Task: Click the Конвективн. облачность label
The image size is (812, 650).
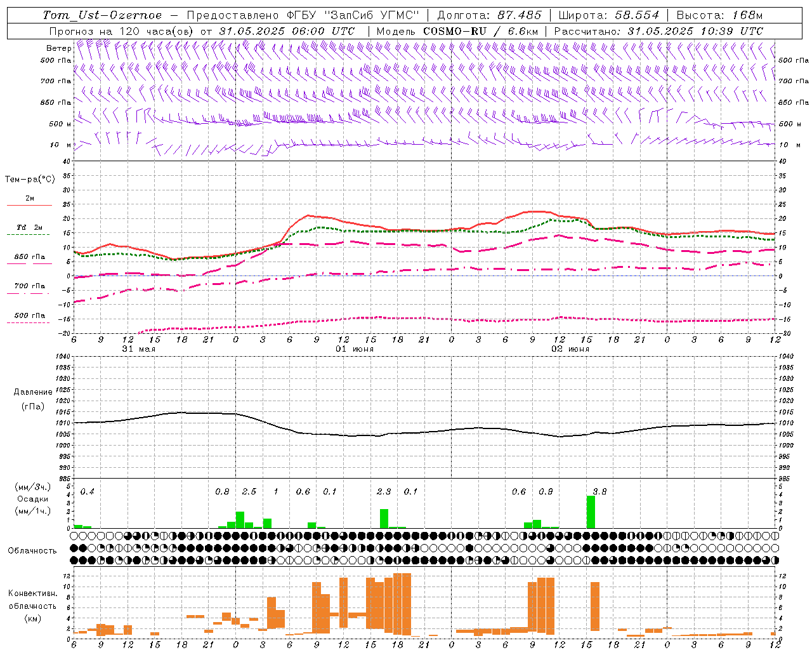Action: (x=32, y=600)
